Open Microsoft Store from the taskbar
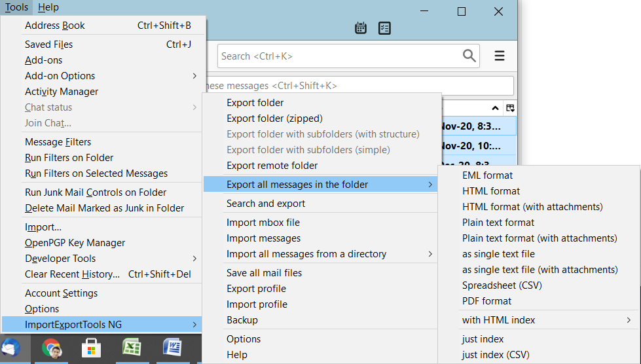The image size is (641, 364). point(91,350)
